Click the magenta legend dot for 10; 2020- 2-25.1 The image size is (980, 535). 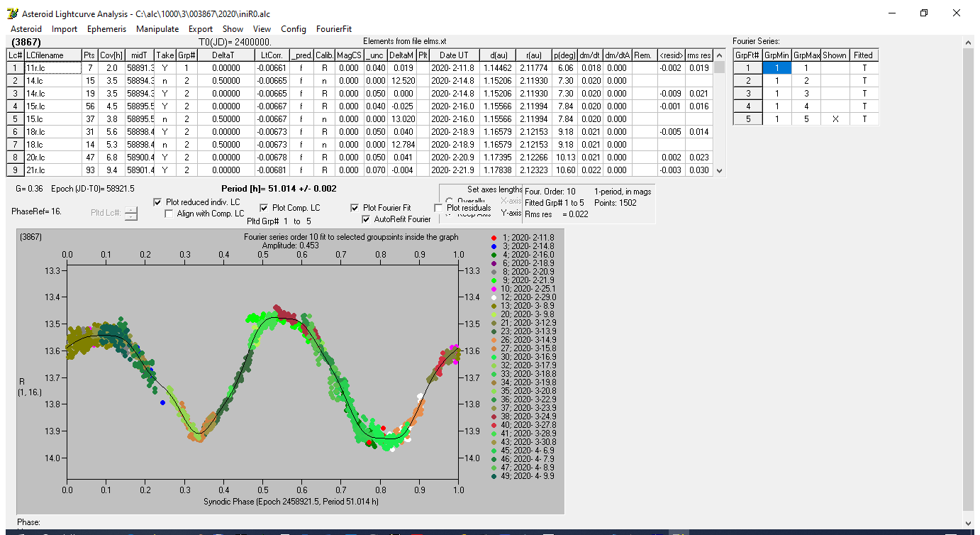494,289
